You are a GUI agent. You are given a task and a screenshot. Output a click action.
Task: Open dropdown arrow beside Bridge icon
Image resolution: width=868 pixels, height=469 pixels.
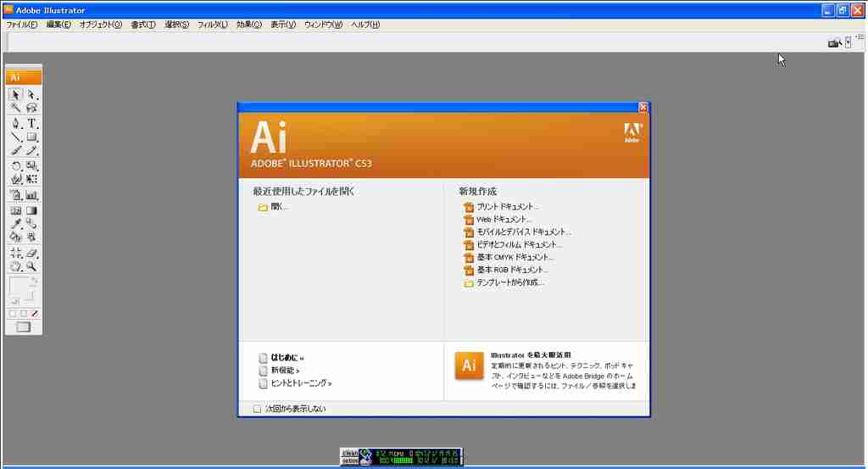(848, 42)
